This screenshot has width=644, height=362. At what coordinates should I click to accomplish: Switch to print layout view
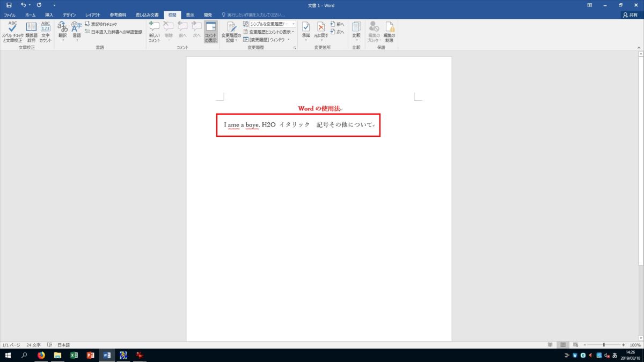pos(563,345)
